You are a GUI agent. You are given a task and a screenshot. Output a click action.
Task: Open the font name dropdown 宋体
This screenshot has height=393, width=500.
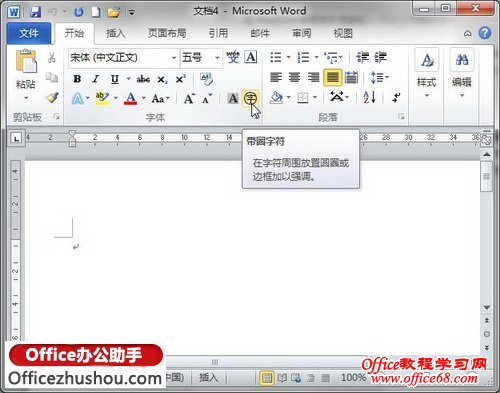(174, 58)
